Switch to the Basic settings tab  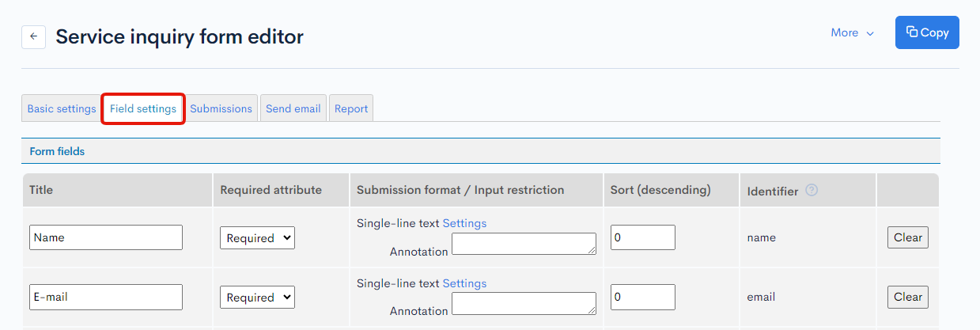pos(62,108)
